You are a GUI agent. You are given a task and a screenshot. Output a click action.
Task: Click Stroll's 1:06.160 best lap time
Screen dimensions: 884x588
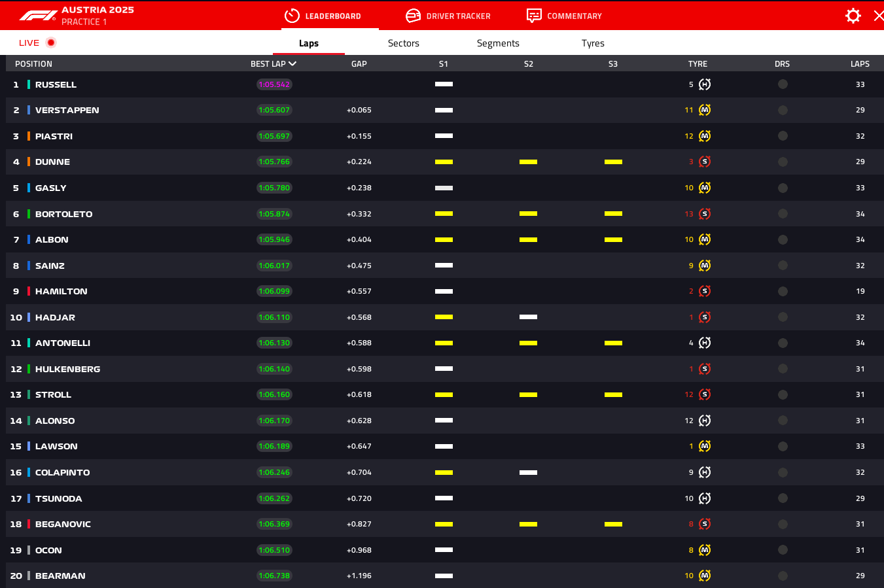point(274,394)
